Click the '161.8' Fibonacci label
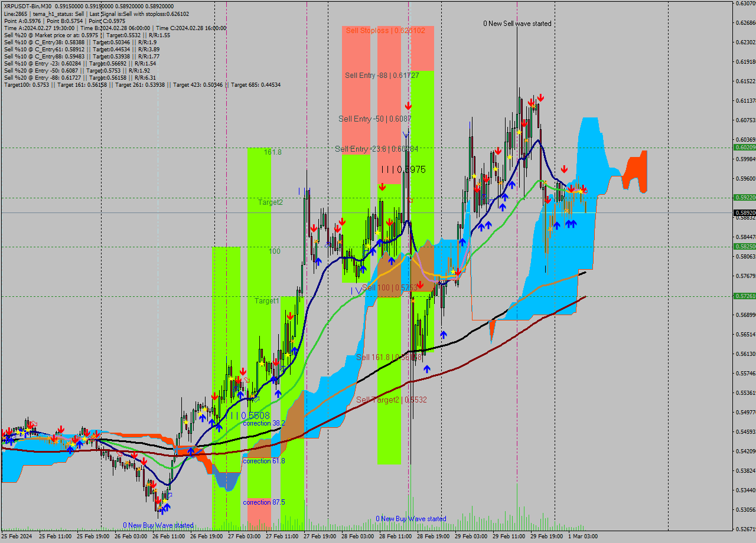Screen dimensions: 756x543 pos(273,152)
